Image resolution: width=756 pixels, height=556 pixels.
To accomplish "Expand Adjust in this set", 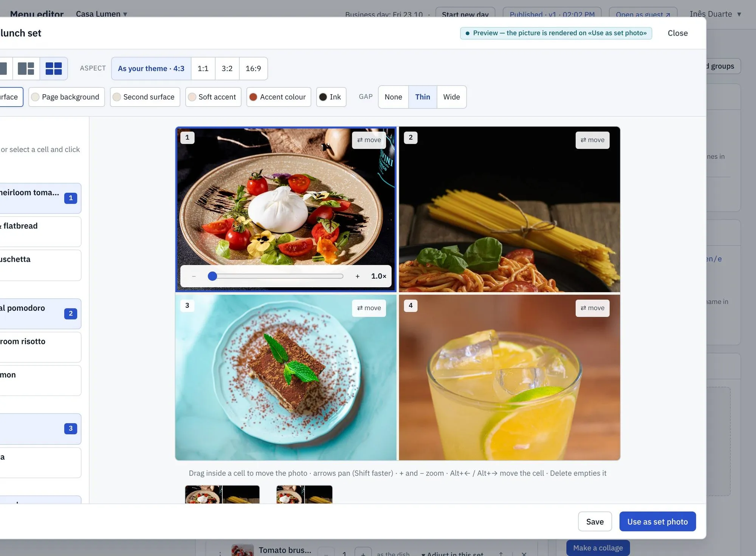I will pos(452,553).
